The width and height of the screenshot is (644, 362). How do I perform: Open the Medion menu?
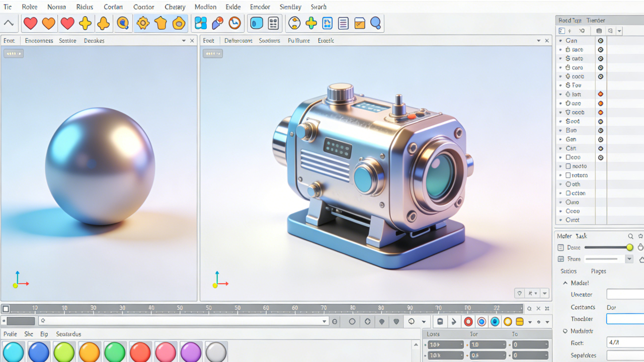(205, 7)
